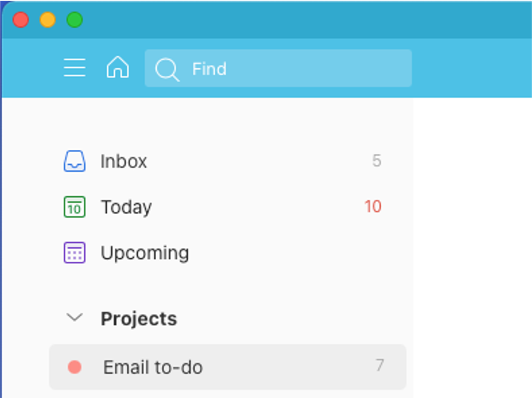Open the Inbox view label
This screenshot has width=532, height=398.
click(x=124, y=161)
